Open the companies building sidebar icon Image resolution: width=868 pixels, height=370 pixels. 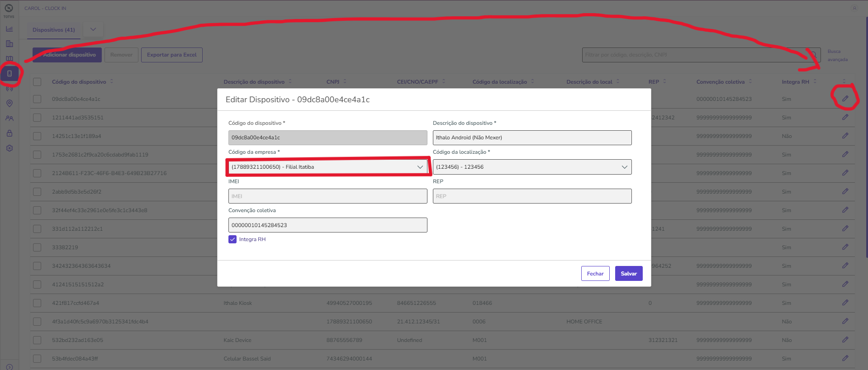[x=9, y=44]
